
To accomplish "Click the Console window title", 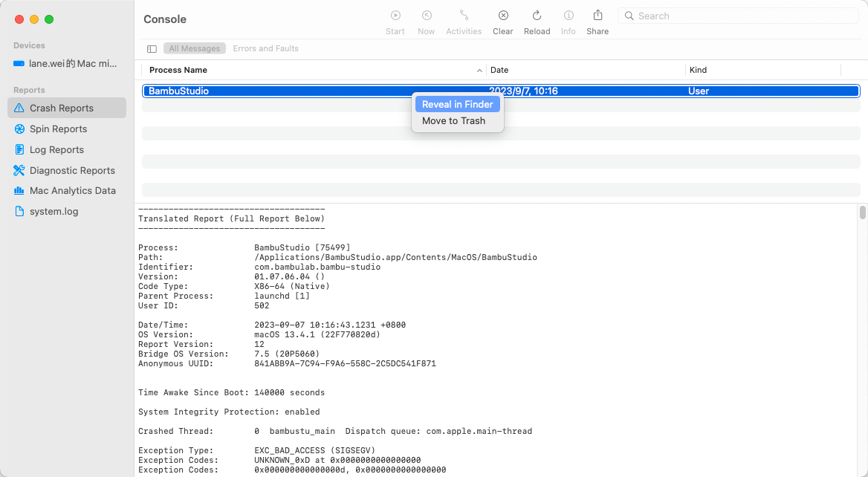I will point(165,19).
